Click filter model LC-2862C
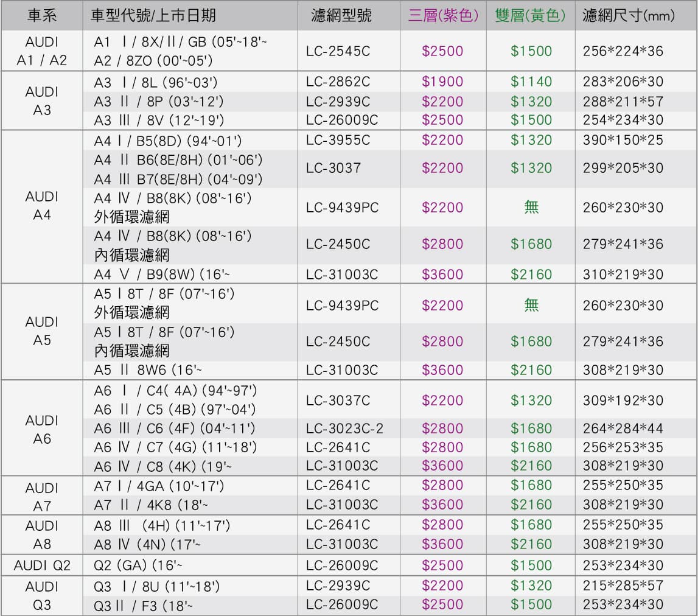Screen dimensions: 698x616 click(x=338, y=82)
